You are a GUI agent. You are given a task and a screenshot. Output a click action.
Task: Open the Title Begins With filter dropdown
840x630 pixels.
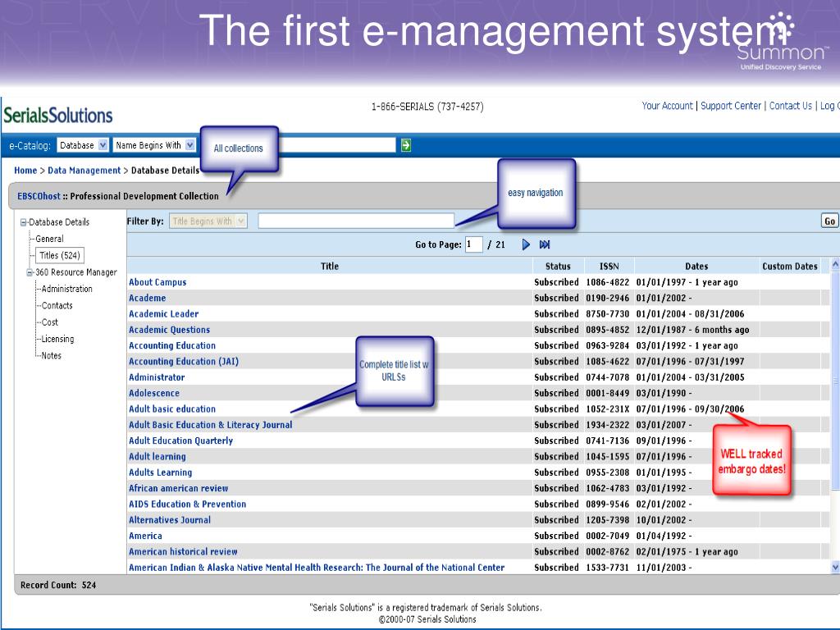coord(208,221)
